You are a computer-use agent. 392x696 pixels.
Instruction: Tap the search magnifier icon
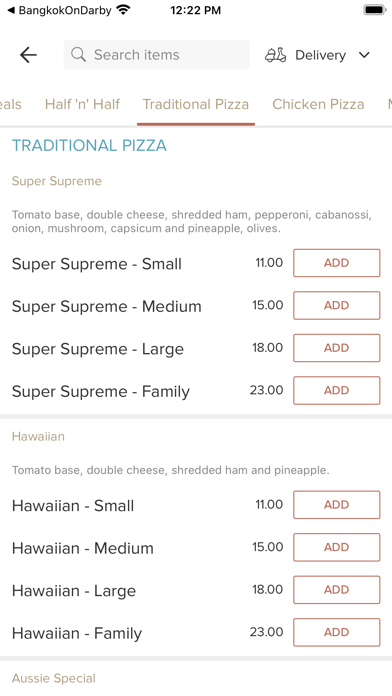pos(79,55)
